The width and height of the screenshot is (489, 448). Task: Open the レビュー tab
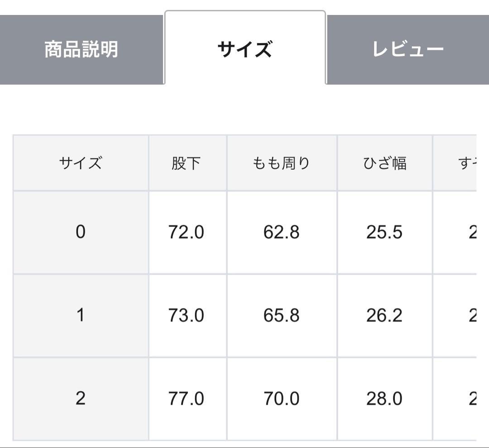pyautogui.click(x=407, y=49)
